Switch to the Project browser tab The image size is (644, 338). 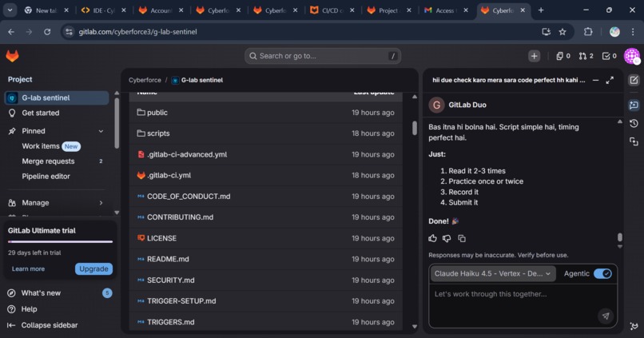pos(389,10)
